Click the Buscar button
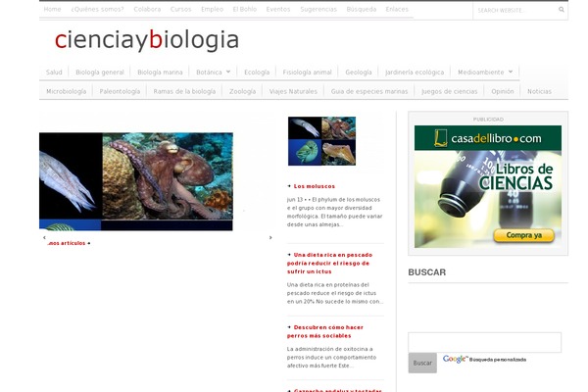The height and width of the screenshot is (392, 588). tap(422, 363)
